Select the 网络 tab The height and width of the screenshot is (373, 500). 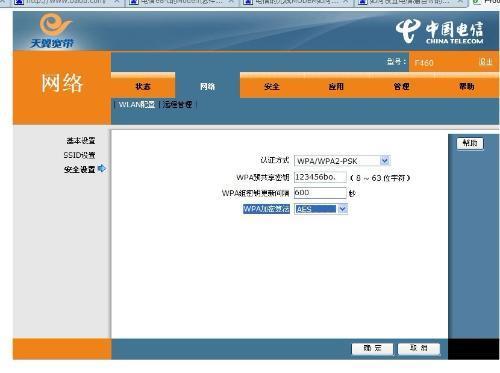(207, 87)
